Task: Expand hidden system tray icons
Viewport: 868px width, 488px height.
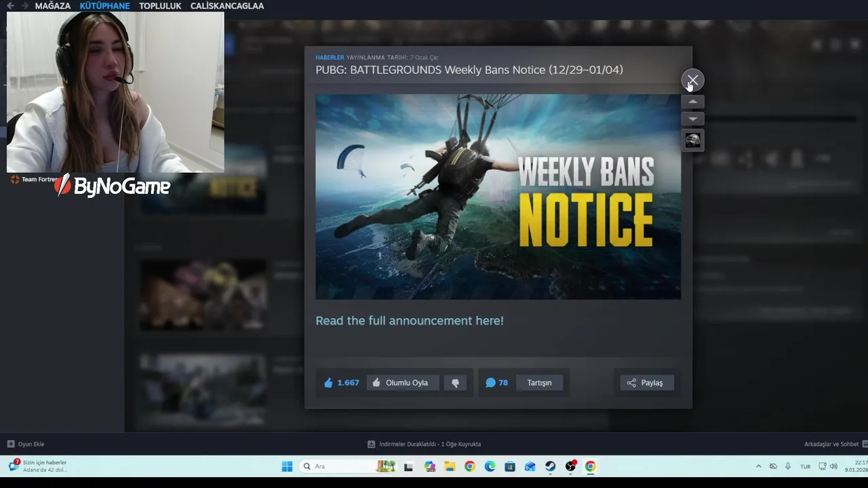Action: (x=758, y=466)
